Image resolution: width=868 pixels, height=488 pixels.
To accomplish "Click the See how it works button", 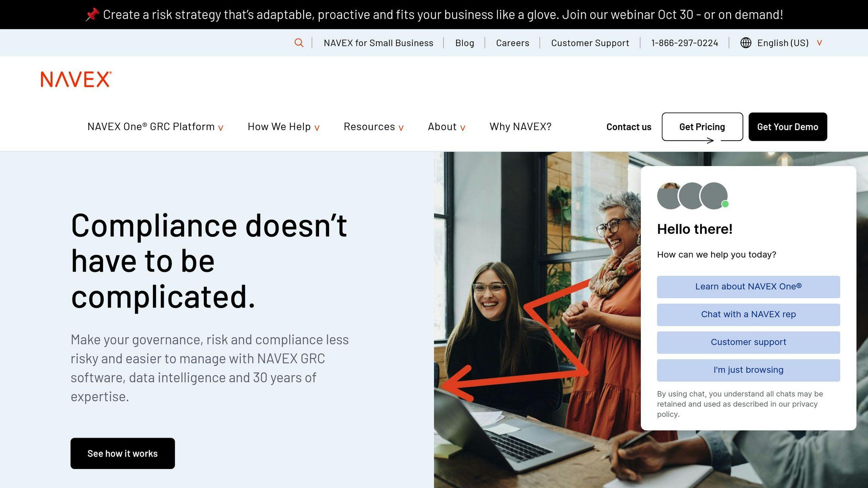I will [x=122, y=453].
